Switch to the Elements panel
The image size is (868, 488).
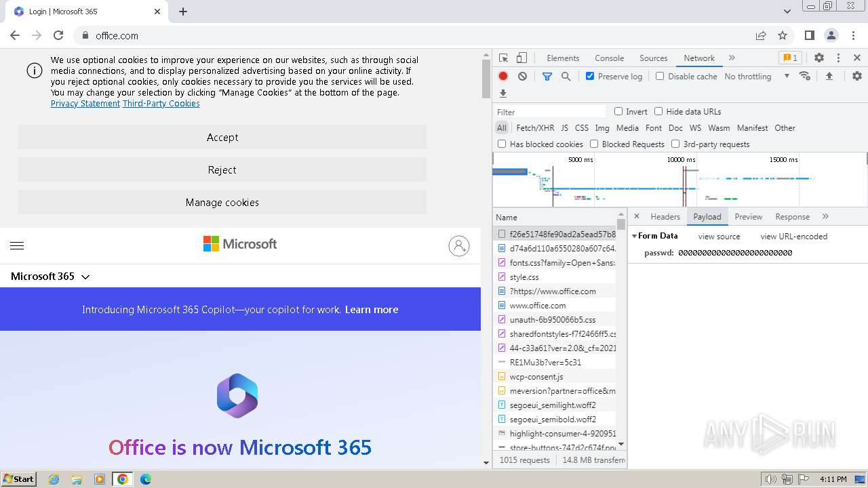pyautogui.click(x=563, y=58)
